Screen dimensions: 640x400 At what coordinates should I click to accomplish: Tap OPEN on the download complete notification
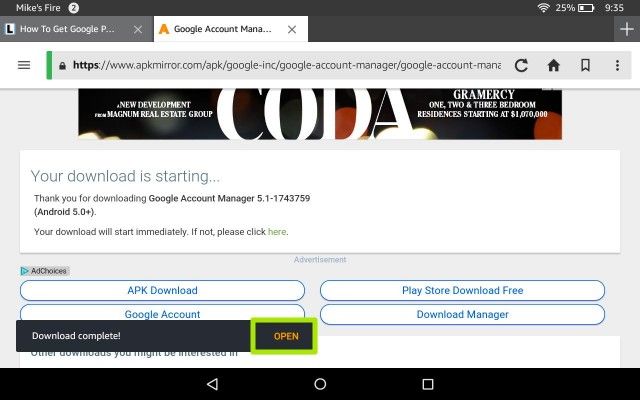coord(286,336)
